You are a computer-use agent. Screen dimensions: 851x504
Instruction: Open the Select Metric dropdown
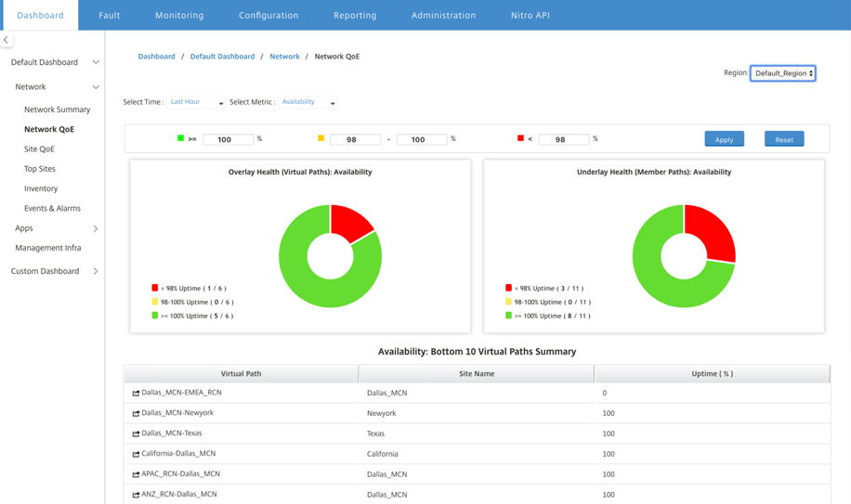click(x=308, y=102)
